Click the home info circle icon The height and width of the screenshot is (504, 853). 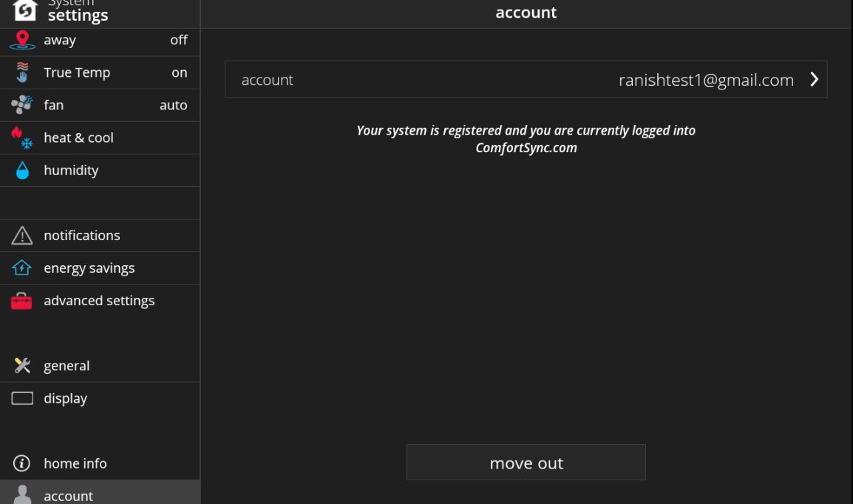click(21, 463)
